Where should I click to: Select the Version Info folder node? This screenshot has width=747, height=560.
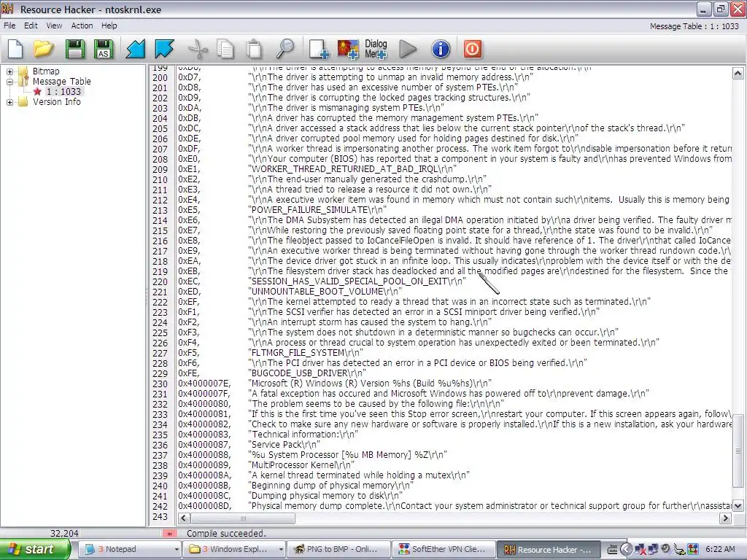[x=56, y=102]
